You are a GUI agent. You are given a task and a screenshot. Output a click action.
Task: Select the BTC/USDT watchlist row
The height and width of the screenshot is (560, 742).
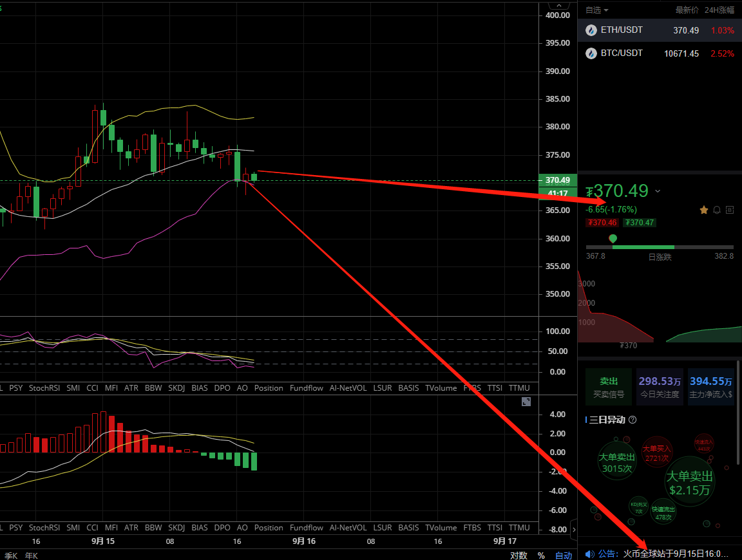[x=660, y=53]
